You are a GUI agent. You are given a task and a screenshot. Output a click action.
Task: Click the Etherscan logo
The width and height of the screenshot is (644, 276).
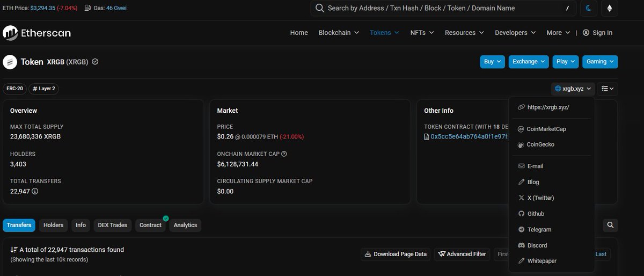coord(36,33)
